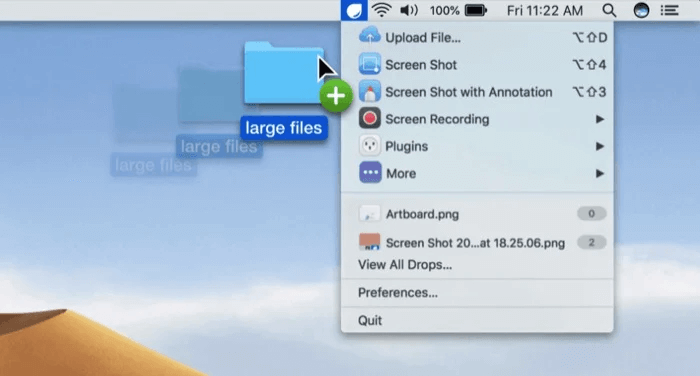Click the Screen Shot with Annotation icon
This screenshot has width=700, height=376.
point(370,91)
